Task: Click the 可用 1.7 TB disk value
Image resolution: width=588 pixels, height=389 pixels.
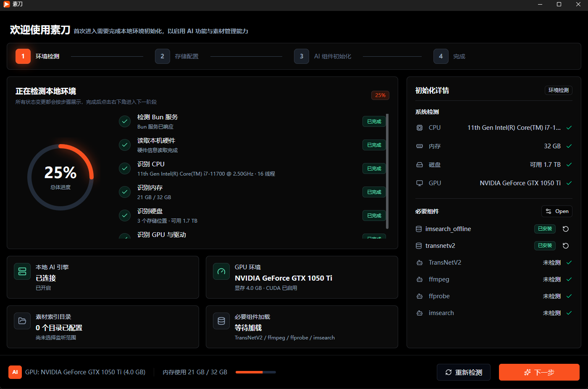Action: coord(545,165)
